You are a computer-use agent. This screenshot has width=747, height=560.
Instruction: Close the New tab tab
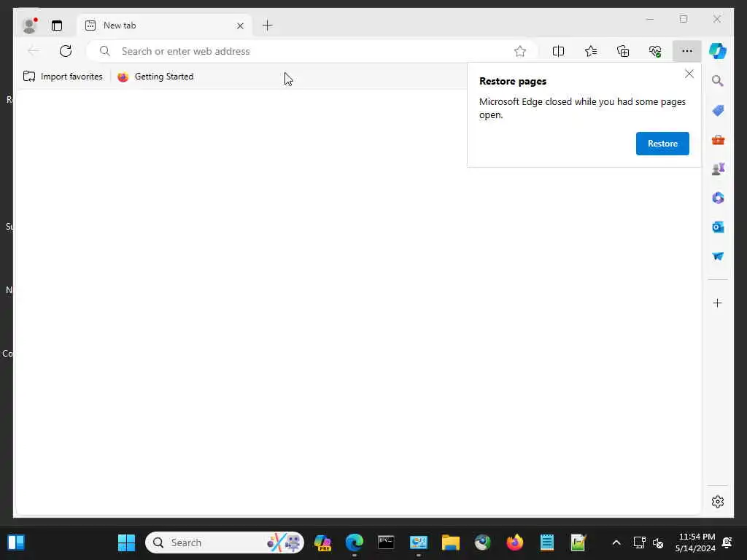[240, 26]
